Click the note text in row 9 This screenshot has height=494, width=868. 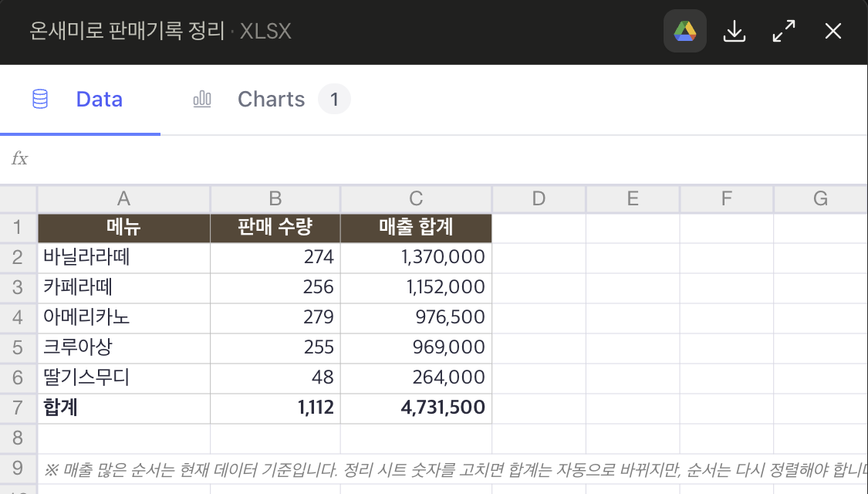click(455, 470)
